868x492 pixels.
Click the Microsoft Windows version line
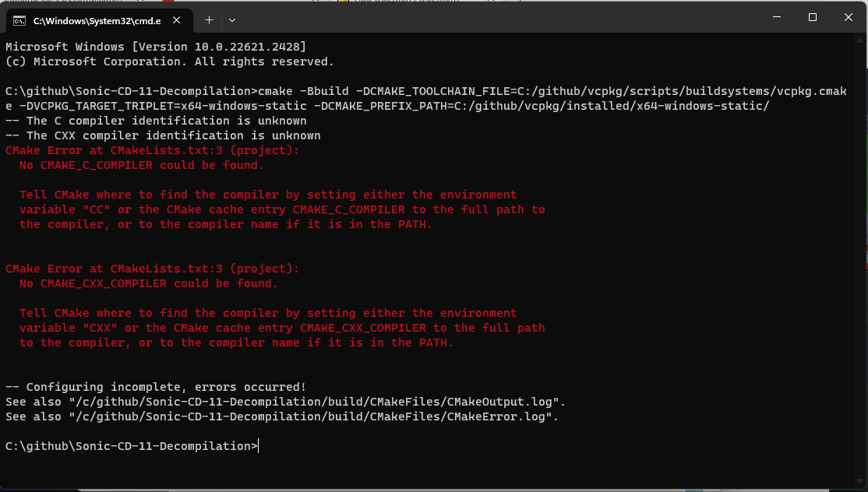(x=156, y=47)
